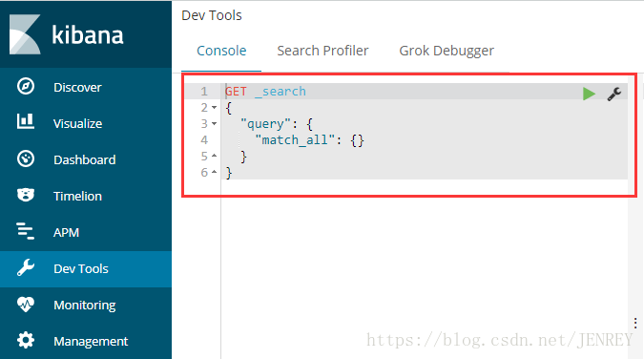The width and height of the screenshot is (644, 359).
Task: Click the kibana wordmark text
Action: tap(88, 35)
